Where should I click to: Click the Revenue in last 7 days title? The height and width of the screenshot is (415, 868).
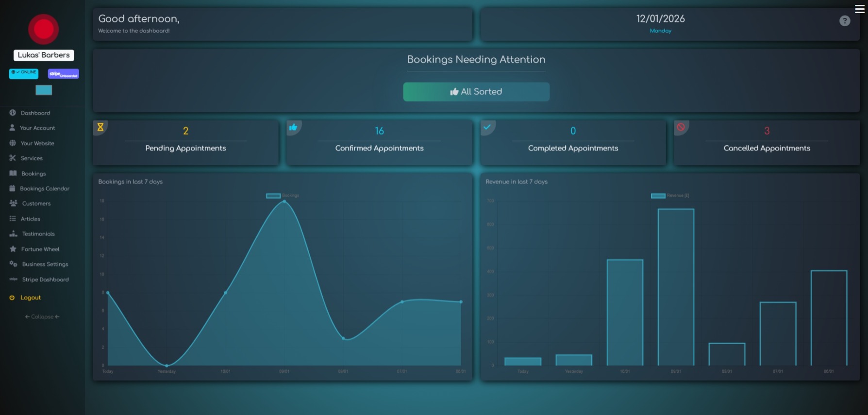[517, 182]
